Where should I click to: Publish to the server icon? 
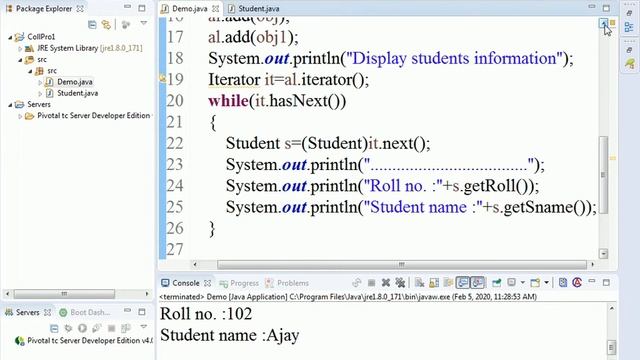pyautogui.click(x=126, y=328)
